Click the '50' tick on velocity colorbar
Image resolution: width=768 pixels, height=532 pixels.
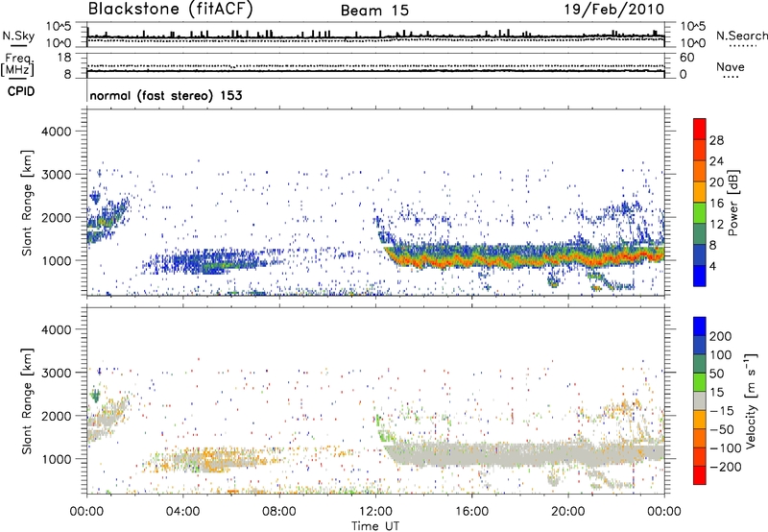pyautogui.click(x=716, y=374)
